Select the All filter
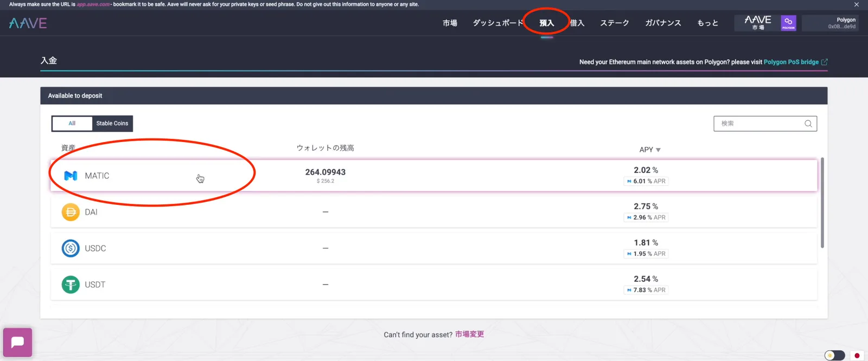This screenshot has width=868, height=361. [x=72, y=124]
